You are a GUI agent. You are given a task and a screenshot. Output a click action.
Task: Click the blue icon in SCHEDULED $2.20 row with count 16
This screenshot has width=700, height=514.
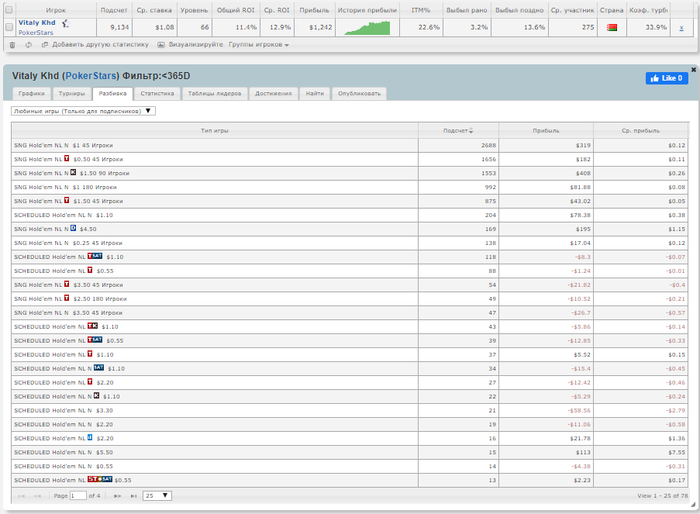[90, 438]
